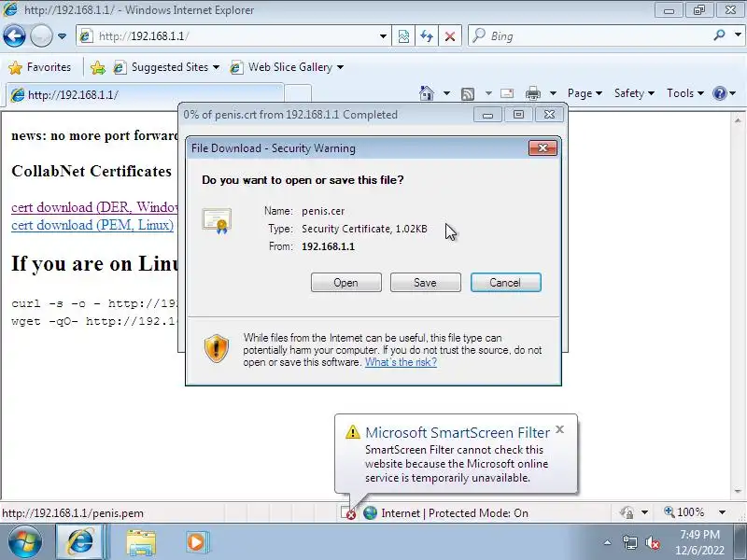
Task: Open Windows Media Player from taskbar
Action: coord(196,542)
